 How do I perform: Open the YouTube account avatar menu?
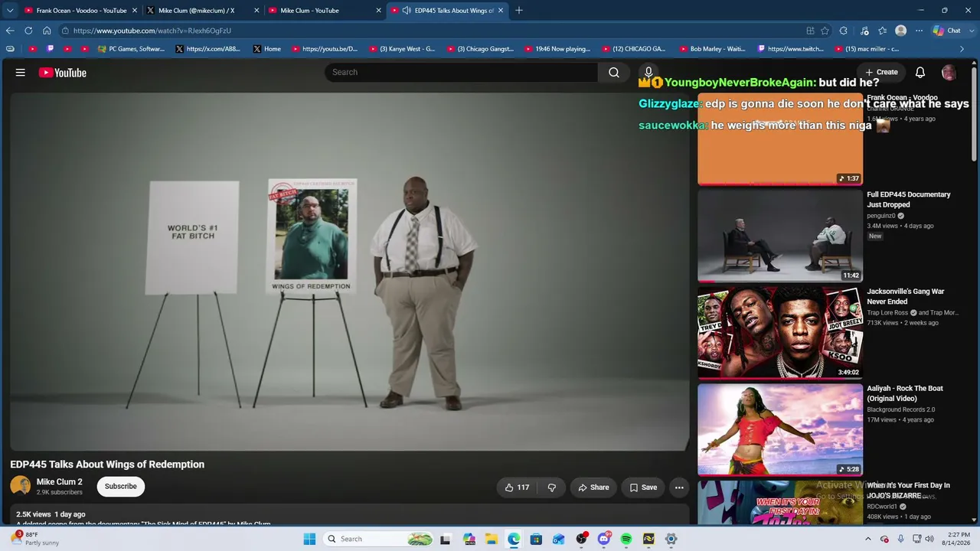pyautogui.click(x=949, y=72)
